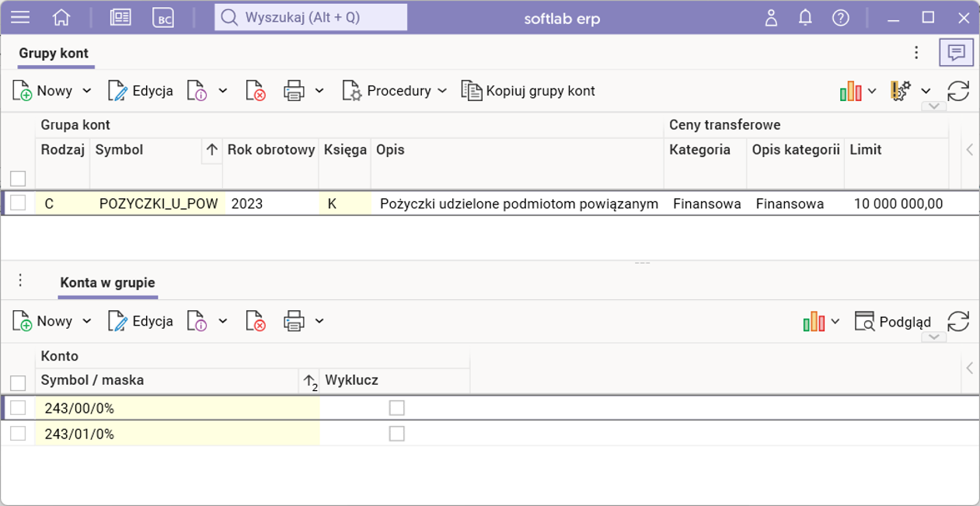Select the Konta w grupie tab
This screenshot has height=506, width=980.
pyautogui.click(x=108, y=283)
